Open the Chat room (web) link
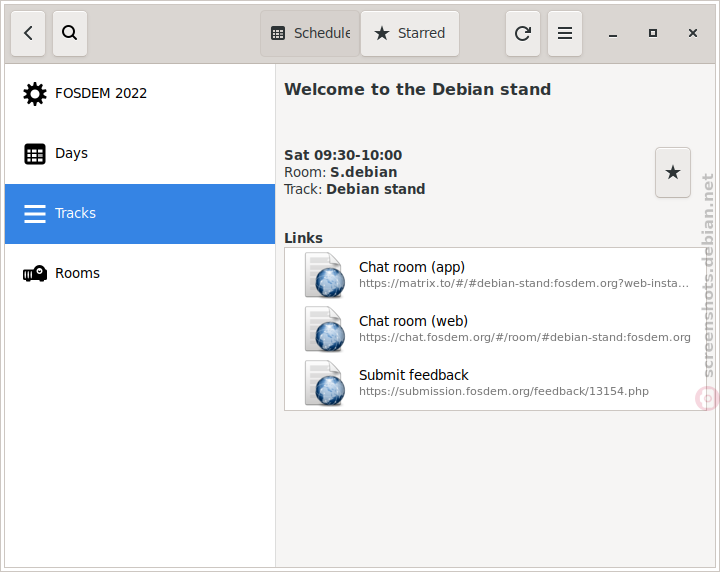The image size is (720, 572). (495, 329)
